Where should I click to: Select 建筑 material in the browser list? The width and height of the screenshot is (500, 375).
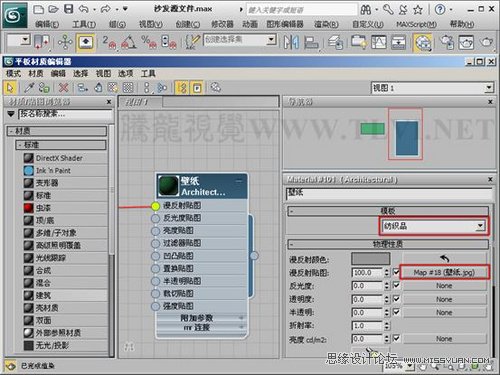point(65,295)
